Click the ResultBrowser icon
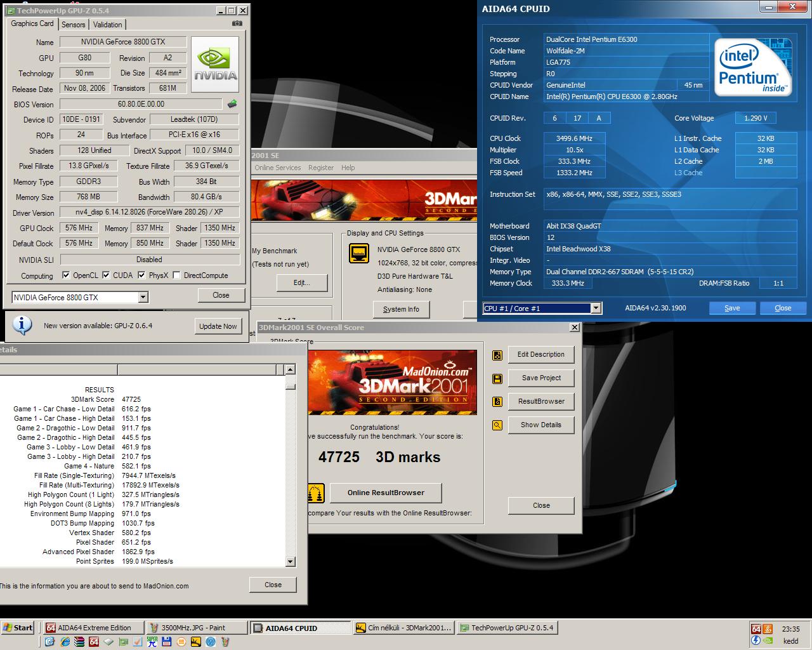The width and height of the screenshot is (812, 650). click(x=497, y=402)
